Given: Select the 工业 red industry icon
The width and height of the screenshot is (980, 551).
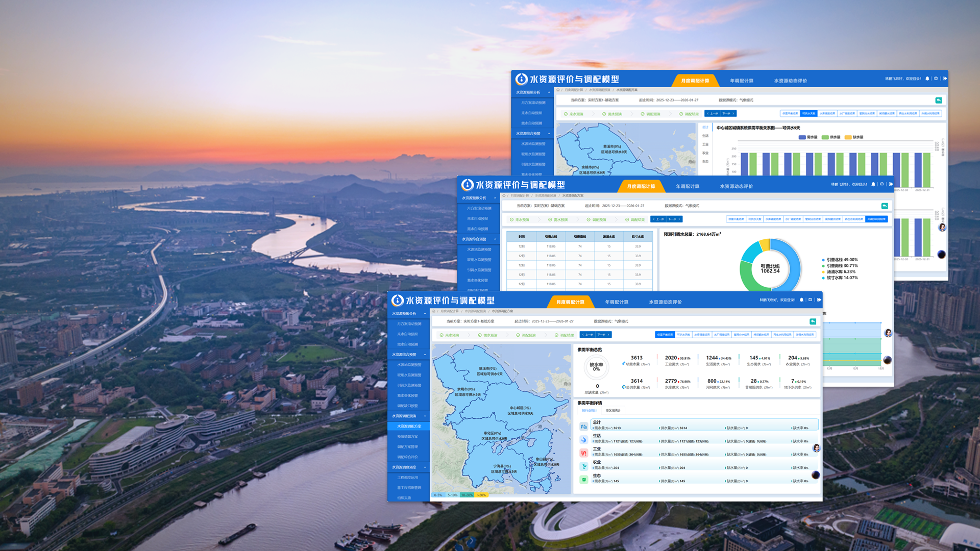Looking at the screenshot, I should point(583,453).
